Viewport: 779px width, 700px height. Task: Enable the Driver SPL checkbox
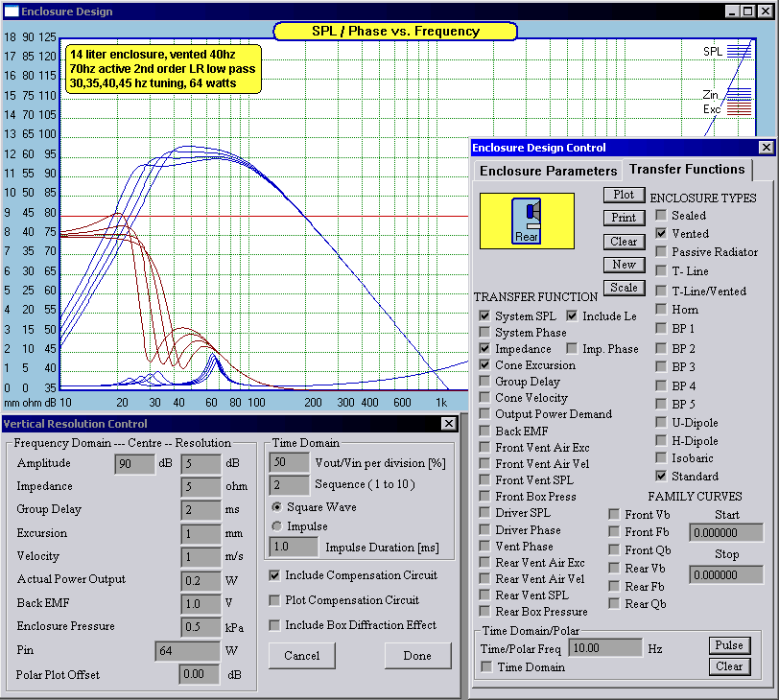484,513
